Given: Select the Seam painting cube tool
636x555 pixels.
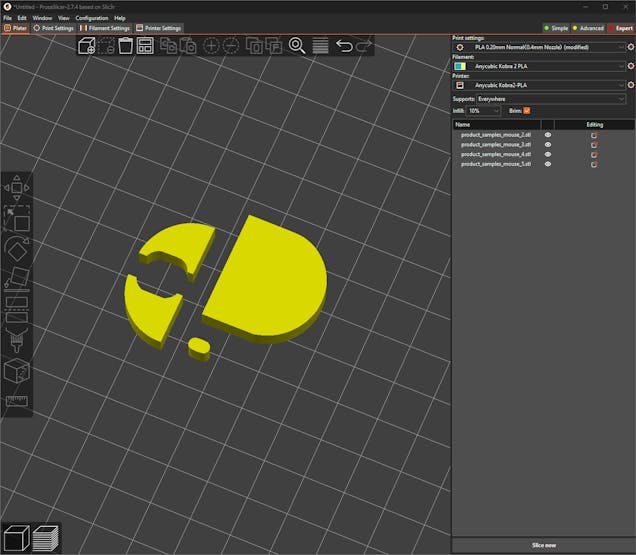Looking at the screenshot, I should [x=17, y=370].
